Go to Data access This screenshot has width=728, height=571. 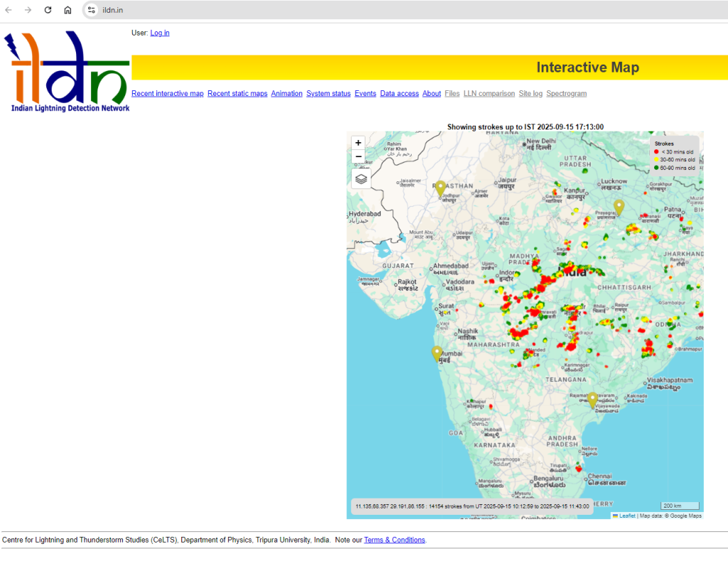point(400,94)
